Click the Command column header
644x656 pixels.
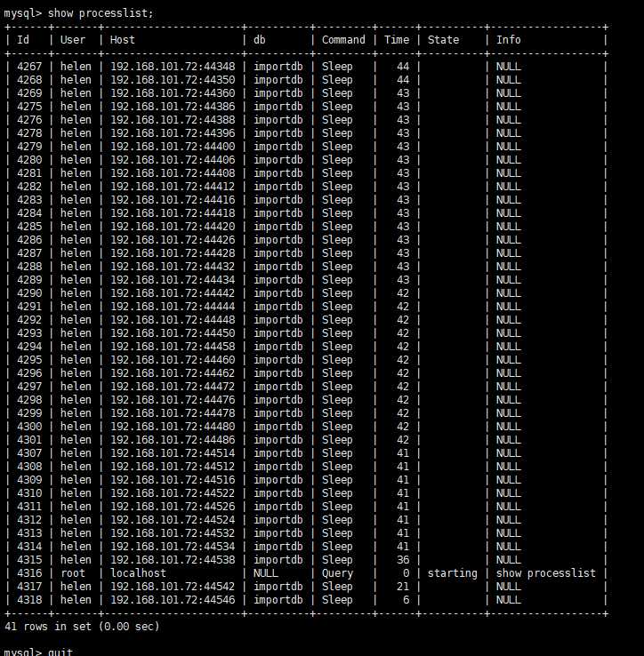click(343, 40)
